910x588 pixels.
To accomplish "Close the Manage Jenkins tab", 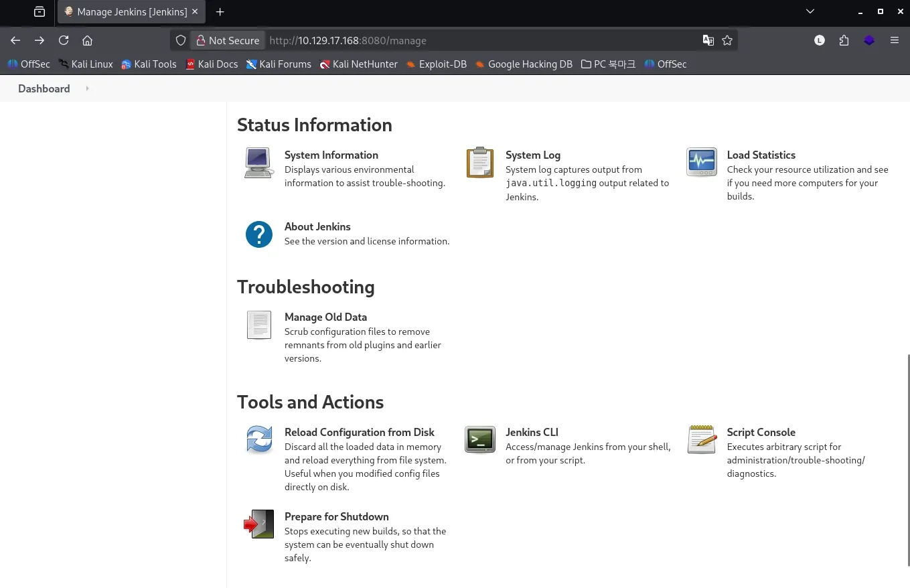I will coord(195,12).
